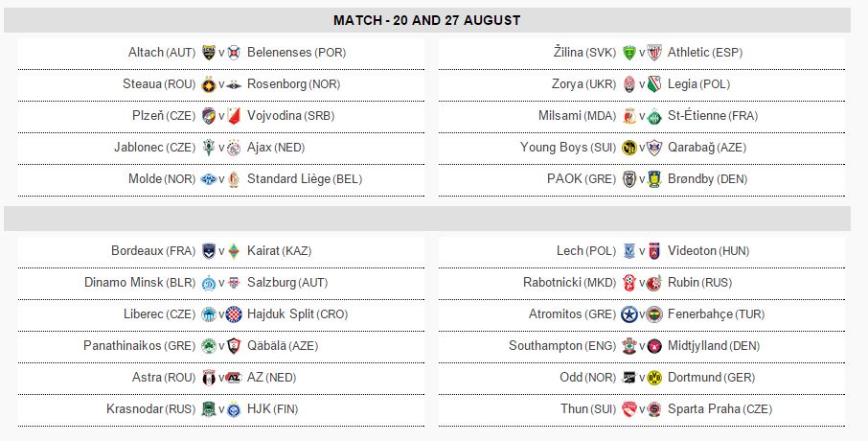Click the Altach club crest
Image resolution: width=868 pixels, height=441 pixels.
[x=209, y=53]
